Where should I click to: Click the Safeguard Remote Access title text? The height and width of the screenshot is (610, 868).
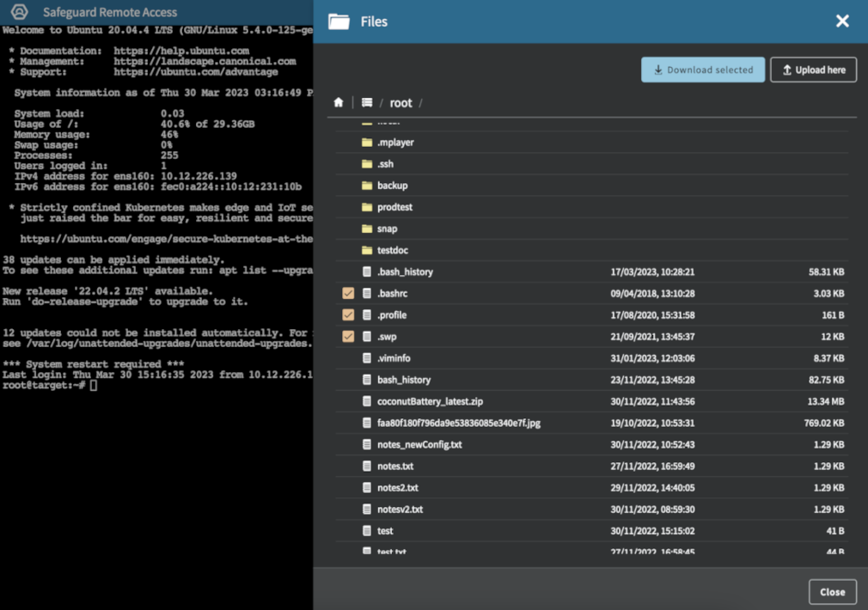pyautogui.click(x=110, y=12)
